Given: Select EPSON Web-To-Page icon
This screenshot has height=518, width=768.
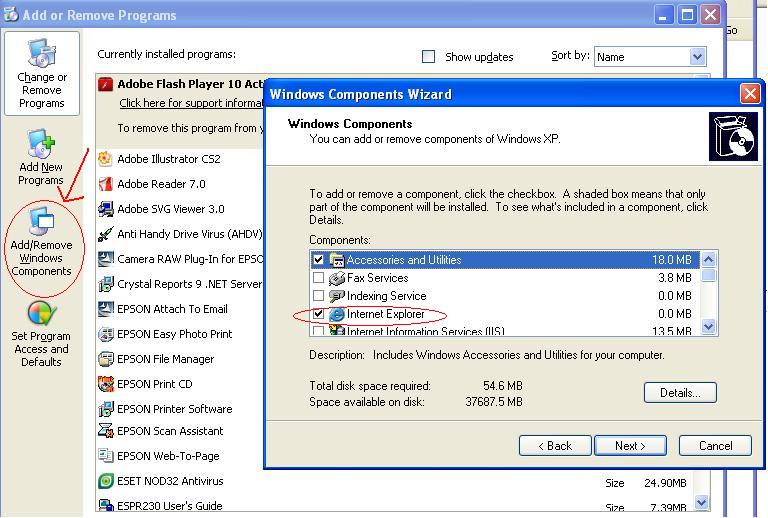Looking at the screenshot, I should 105,456.
